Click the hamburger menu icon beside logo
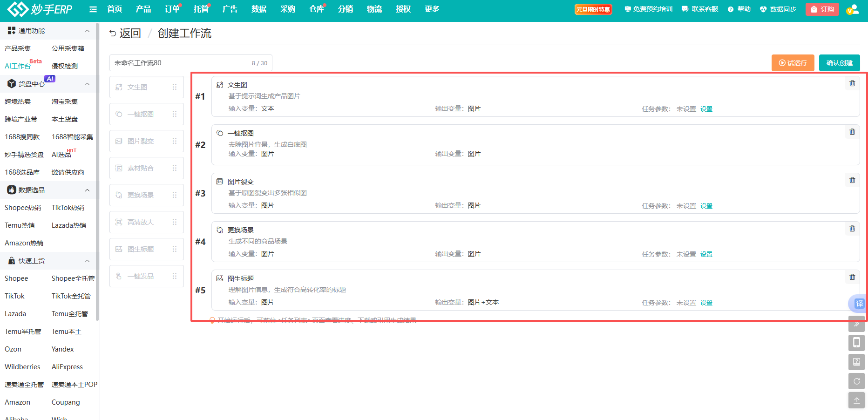 click(93, 9)
